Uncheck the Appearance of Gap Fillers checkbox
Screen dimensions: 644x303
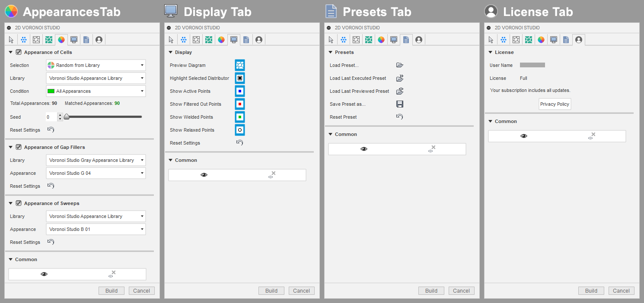click(x=19, y=147)
